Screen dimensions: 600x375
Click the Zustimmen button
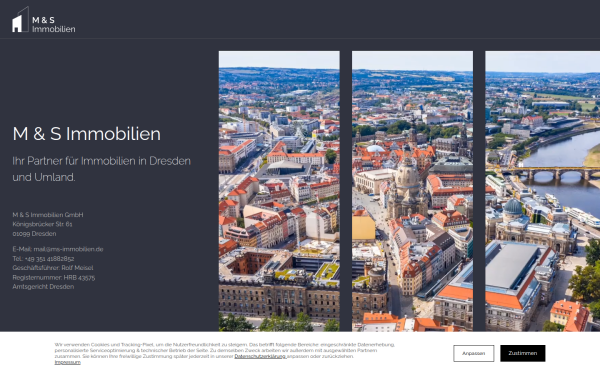pyautogui.click(x=522, y=353)
